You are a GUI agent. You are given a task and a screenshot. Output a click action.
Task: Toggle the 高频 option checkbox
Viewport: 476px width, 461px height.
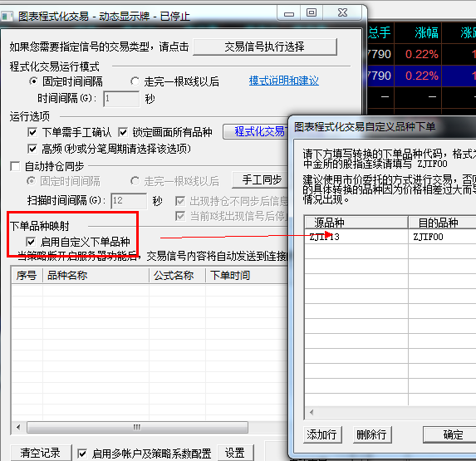(32, 149)
